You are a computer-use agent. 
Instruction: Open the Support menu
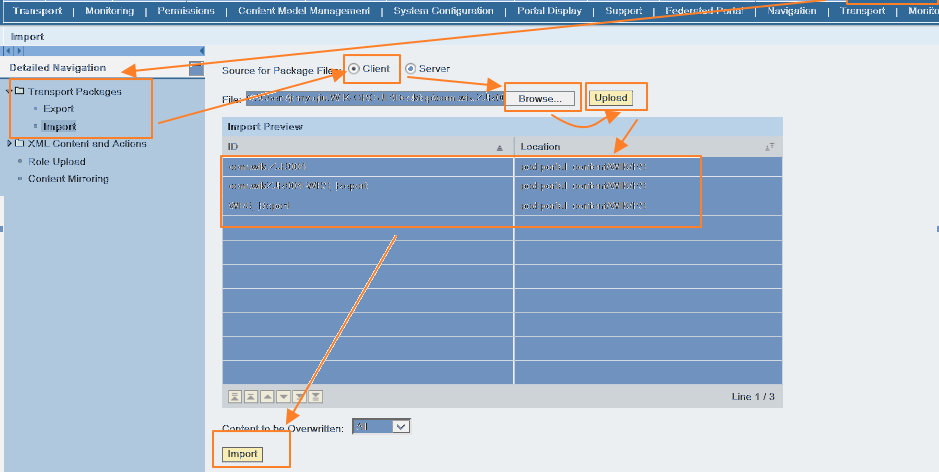(623, 11)
